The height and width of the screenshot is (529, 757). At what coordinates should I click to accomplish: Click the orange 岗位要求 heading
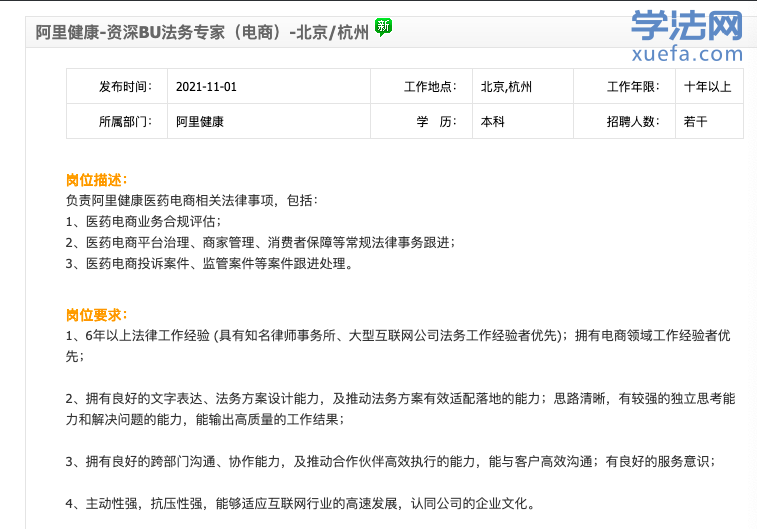point(97,315)
